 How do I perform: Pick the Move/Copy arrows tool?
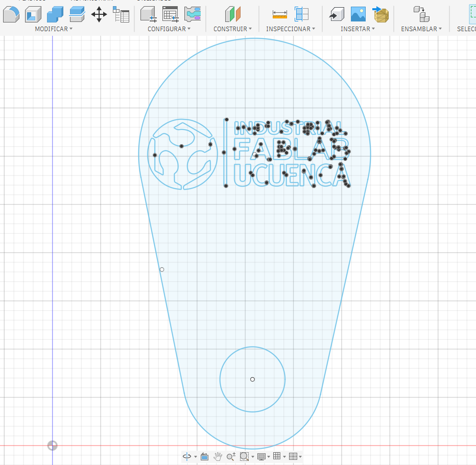tap(99, 14)
